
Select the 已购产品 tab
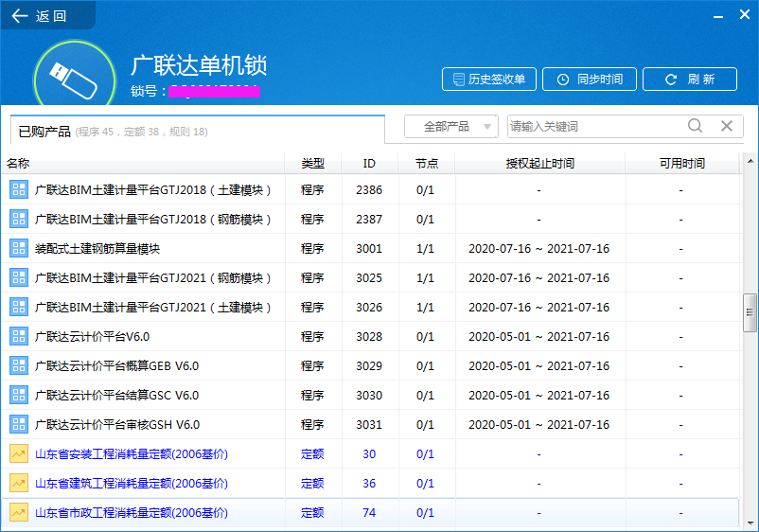[x=198, y=131]
